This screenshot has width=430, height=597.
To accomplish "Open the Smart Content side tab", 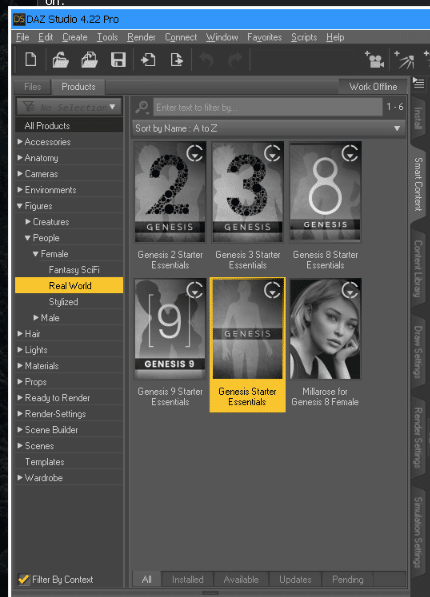I will (x=418, y=184).
